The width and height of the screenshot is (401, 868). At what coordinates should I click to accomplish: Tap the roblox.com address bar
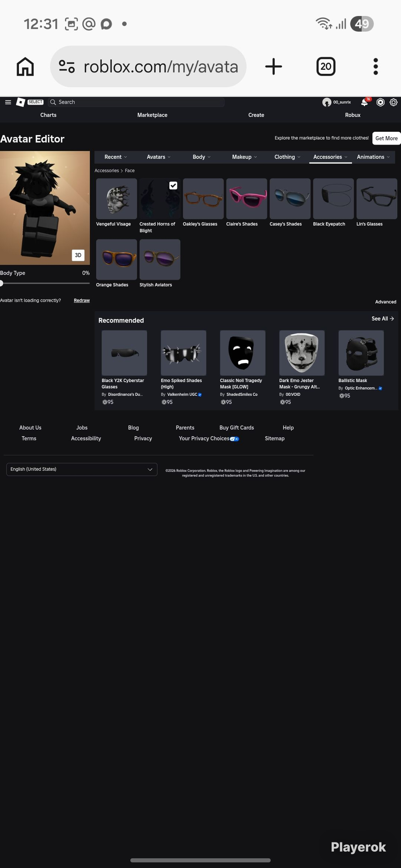tap(148, 66)
